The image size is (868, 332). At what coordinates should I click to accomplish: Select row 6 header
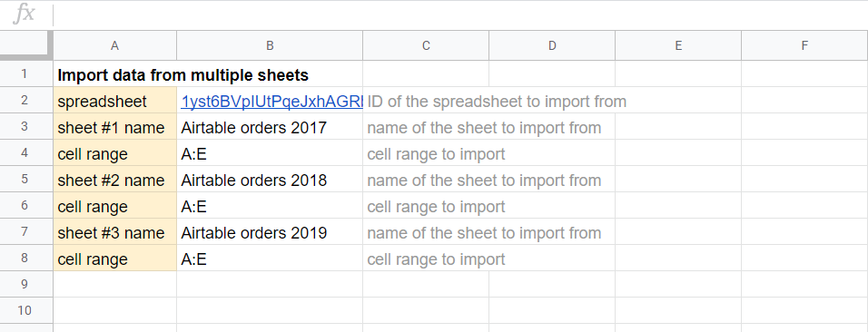(x=26, y=206)
